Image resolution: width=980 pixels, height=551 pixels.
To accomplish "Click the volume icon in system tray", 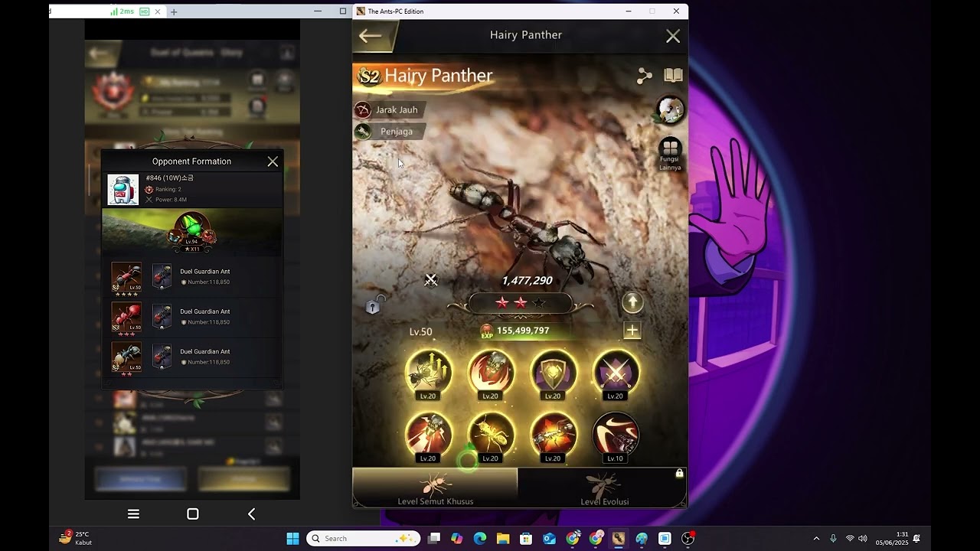I will click(x=863, y=539).
